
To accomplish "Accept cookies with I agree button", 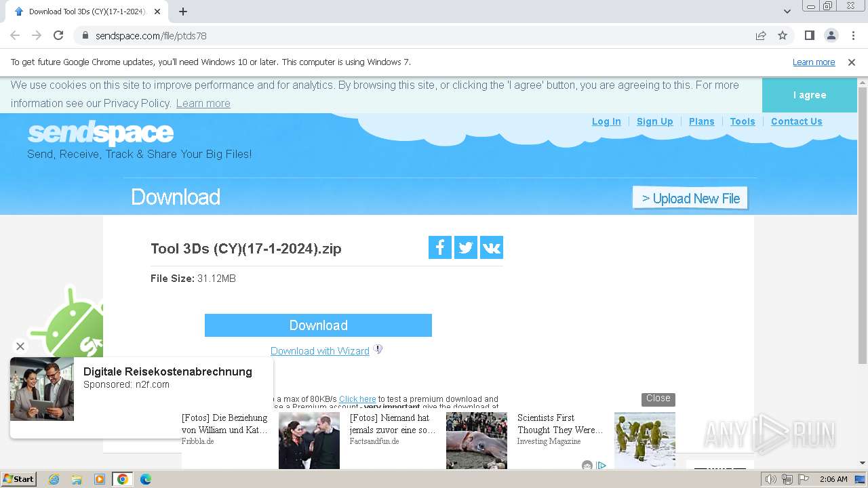I will pos(810,95).
